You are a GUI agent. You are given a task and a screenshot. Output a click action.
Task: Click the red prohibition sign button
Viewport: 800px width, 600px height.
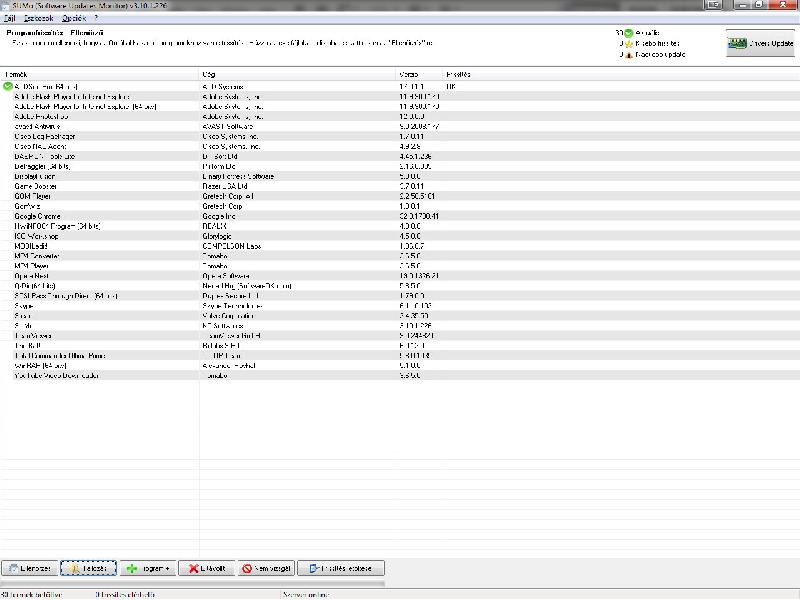[x=266, y=568]
